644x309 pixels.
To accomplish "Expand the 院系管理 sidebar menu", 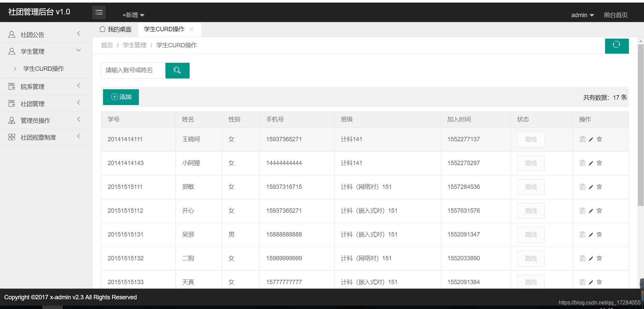I will 46,87.
